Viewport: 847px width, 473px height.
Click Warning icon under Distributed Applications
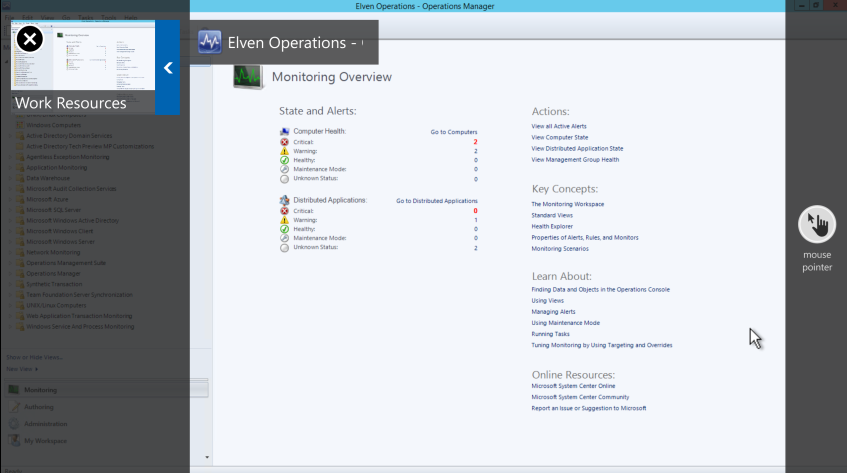[x=285, y=220]
